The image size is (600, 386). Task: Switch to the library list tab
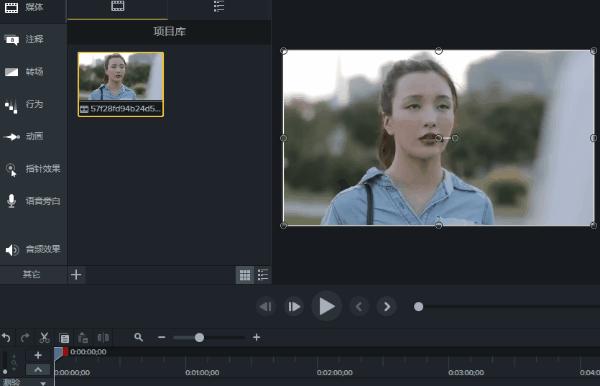(x=219, y=7)
